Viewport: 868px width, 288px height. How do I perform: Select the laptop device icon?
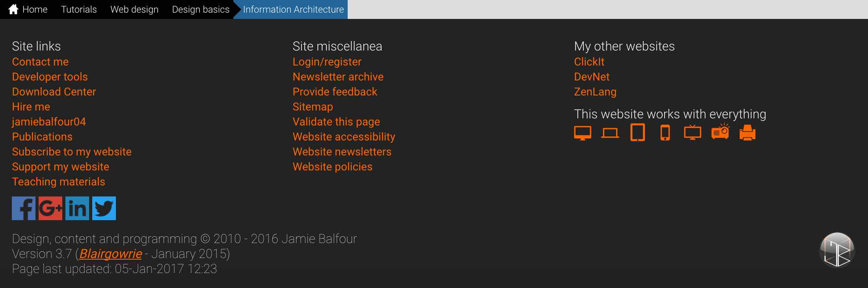(x=610, y=133)
